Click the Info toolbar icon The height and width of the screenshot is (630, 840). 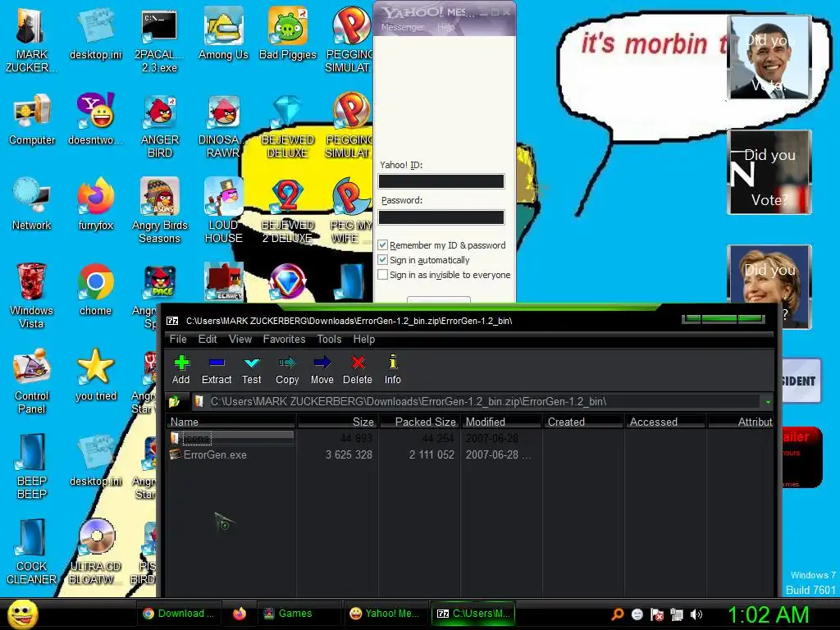click(393, 370)
